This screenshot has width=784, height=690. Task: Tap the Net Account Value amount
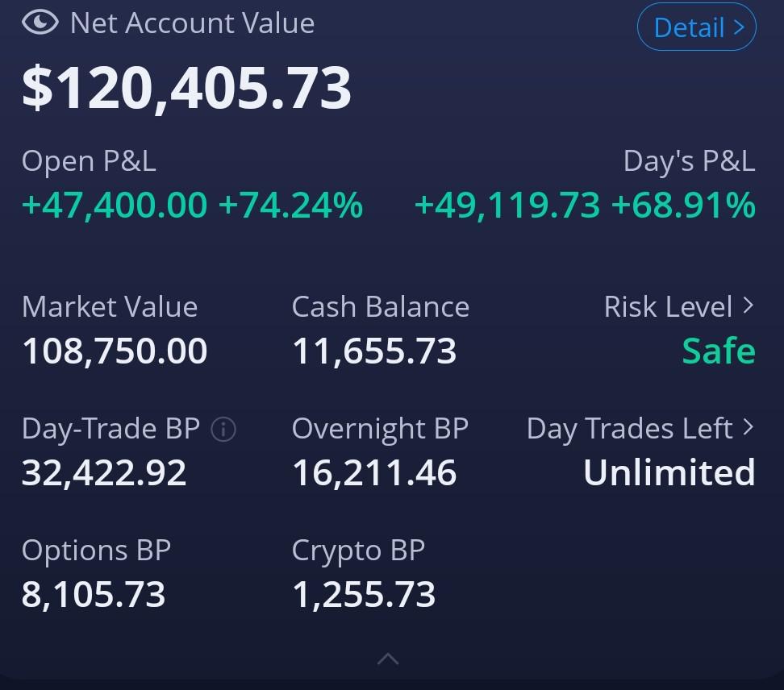[x=186, y=87]
